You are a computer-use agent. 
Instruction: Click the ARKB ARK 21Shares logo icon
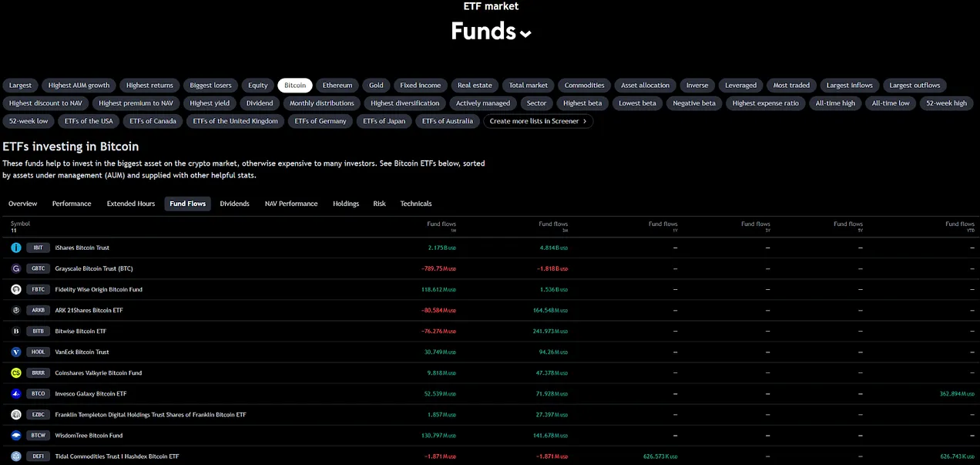coord(16,310)
